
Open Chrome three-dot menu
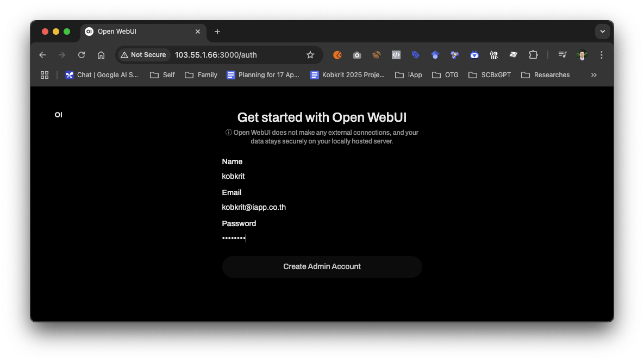(x=602, y=55)
